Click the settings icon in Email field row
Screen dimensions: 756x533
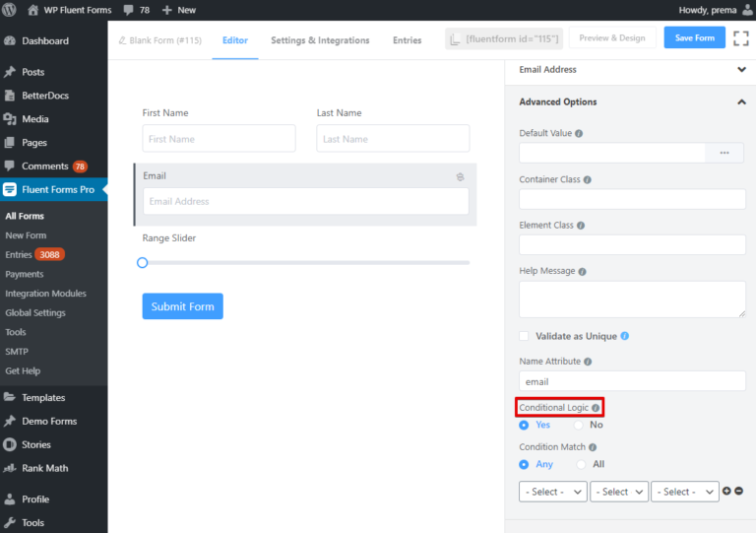(x=460, y=177)
